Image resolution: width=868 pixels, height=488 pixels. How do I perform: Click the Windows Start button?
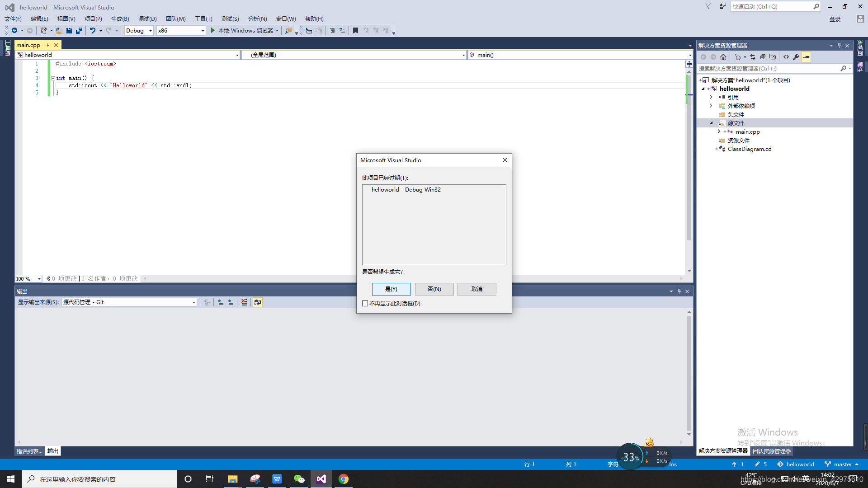coord(11,479)
